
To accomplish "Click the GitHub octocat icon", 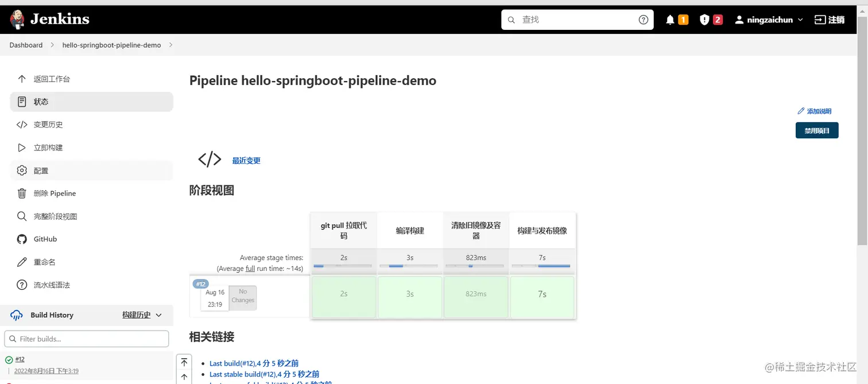I will pyautogui.click(x=22, y=239).
